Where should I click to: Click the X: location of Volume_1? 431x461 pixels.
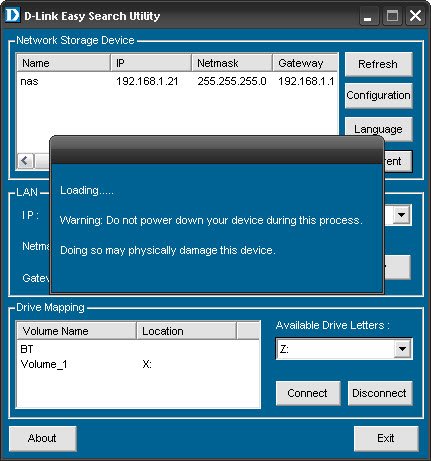(x=147, y=364)
